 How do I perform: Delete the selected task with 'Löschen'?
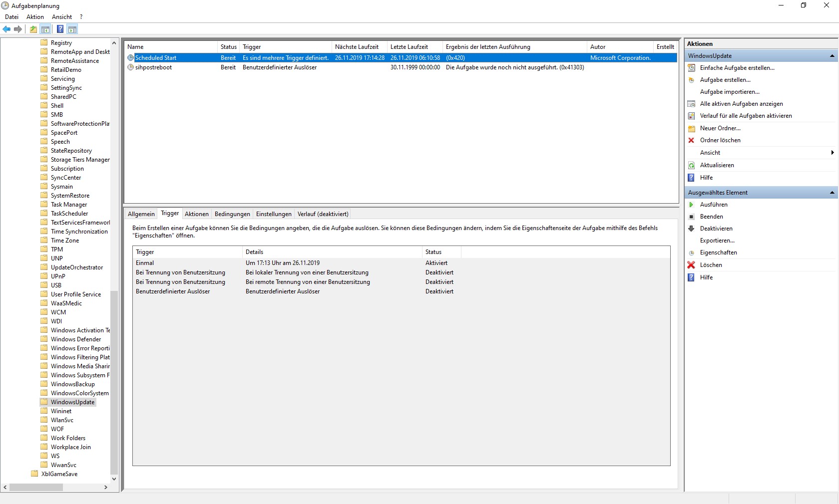(x=711, y=265)
